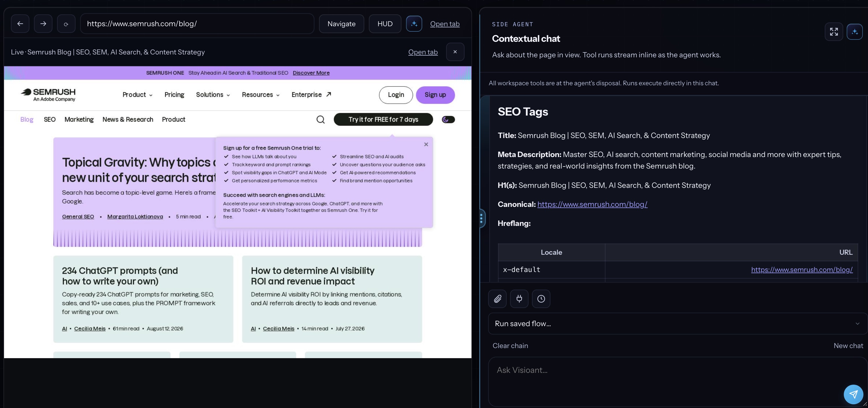The image size is (868, 408).
Task: Click AI tag on AI visibility card
Action: (253, 328)
